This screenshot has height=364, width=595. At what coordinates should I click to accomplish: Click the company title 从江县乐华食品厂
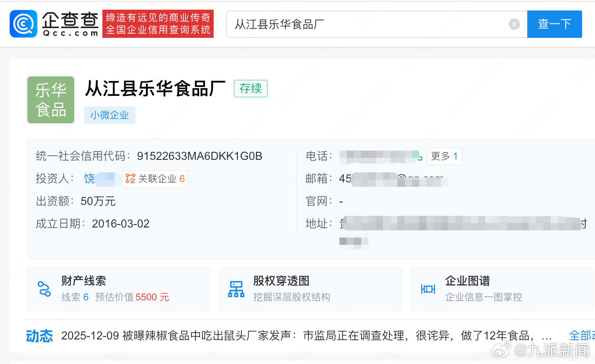coord(155,88)
